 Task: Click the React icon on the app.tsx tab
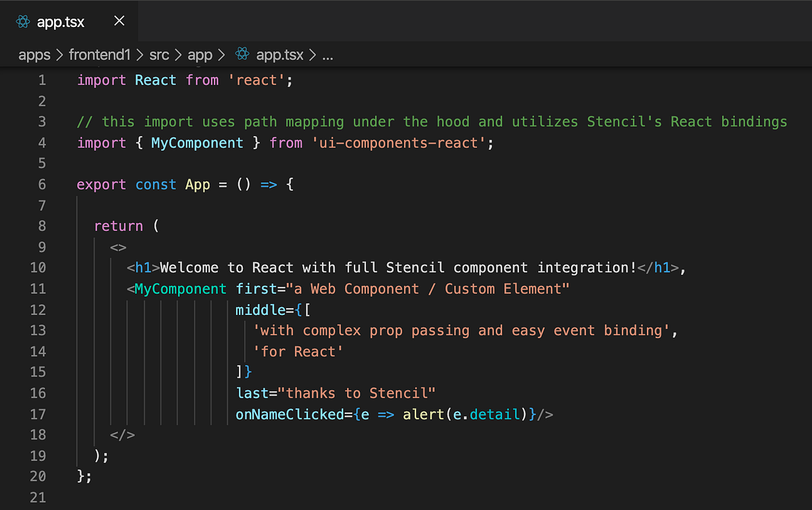point(22,21)
